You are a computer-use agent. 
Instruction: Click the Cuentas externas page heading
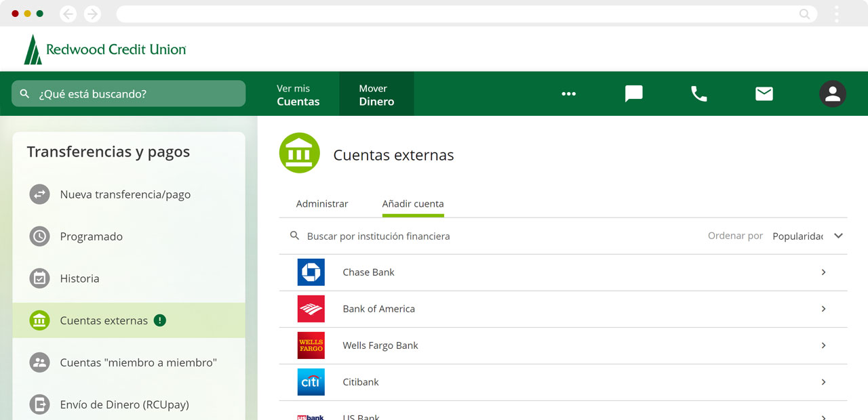pyautogui.click(x=393, y=155)
